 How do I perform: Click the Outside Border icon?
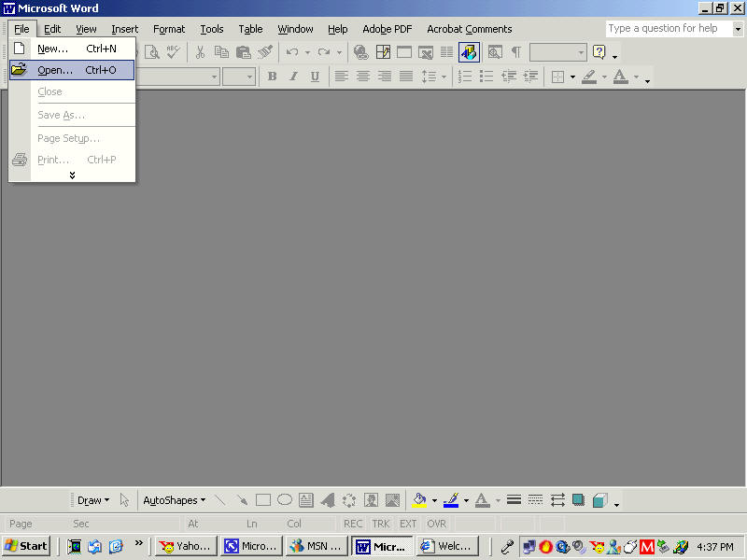[557, 77]
